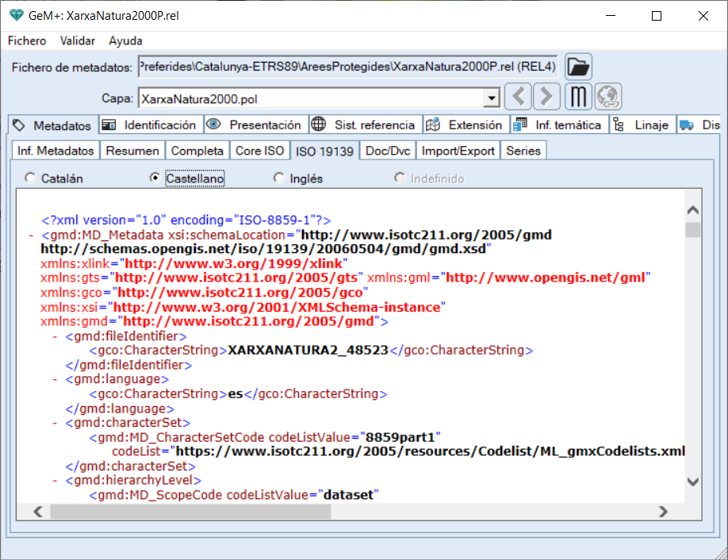The height and width of the screenshot is (560, 728).
Task: Open the Core ISO subtab
Action: click(259, 151)
